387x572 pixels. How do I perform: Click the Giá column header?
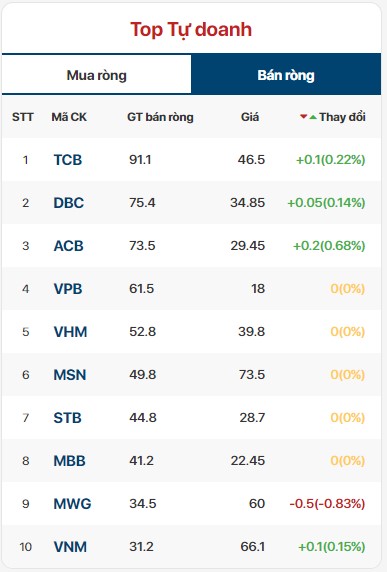click(250, 117)
